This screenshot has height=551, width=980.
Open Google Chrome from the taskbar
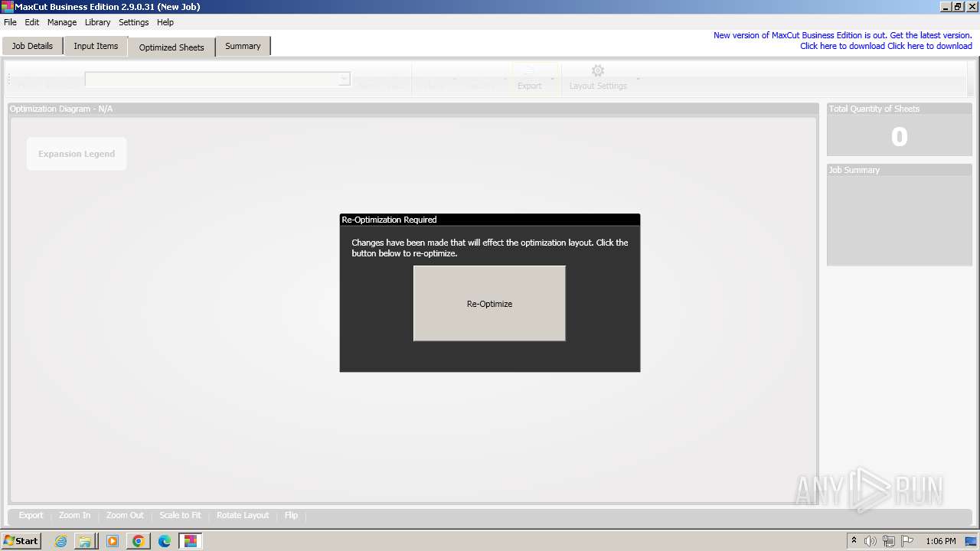(x=138, y=541)
